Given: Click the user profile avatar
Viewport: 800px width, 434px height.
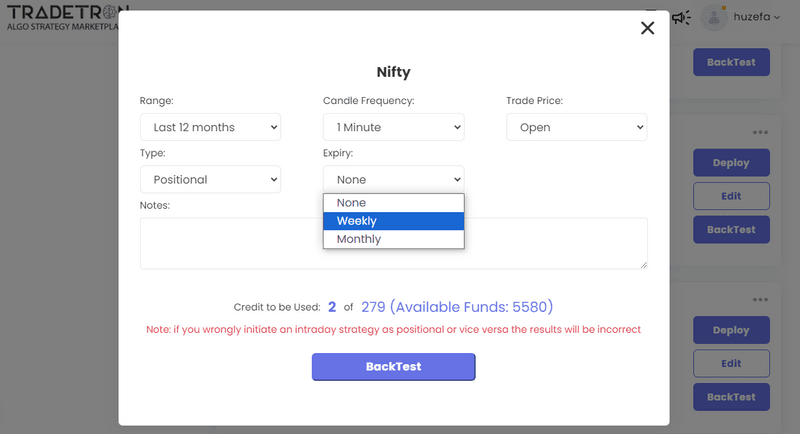Looking at the screenshot, I should pos(714,17).
